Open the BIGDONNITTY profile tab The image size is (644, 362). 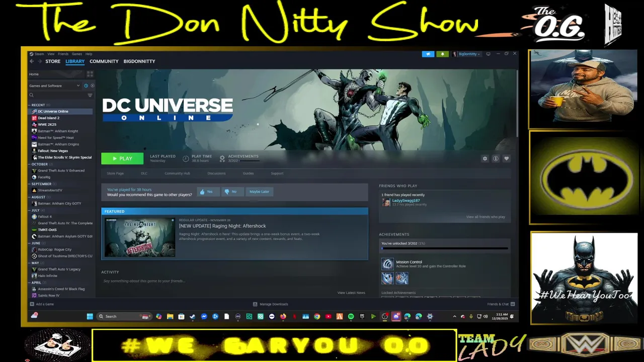tap(139, 61)
